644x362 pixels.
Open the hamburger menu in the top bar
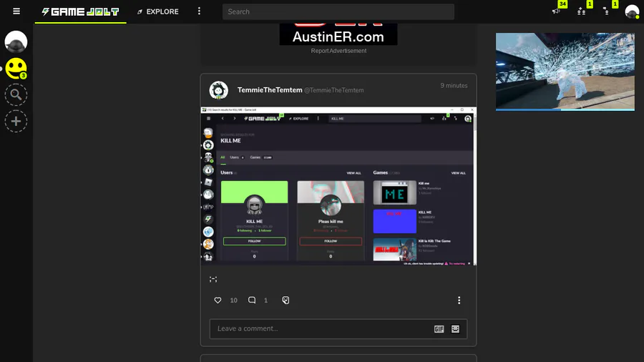16,11
